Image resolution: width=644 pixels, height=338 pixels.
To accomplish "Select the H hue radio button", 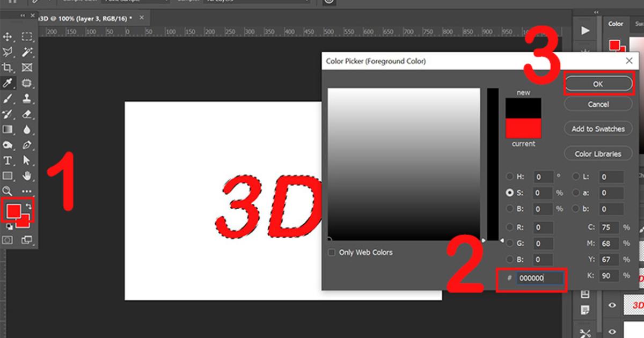I will click(x=509, y=177).
